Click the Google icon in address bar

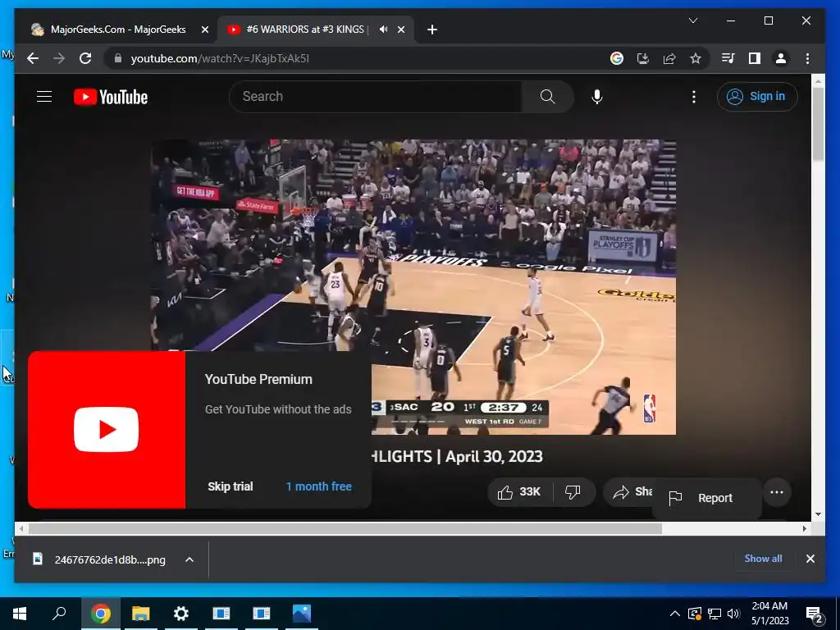pos(617,58)
